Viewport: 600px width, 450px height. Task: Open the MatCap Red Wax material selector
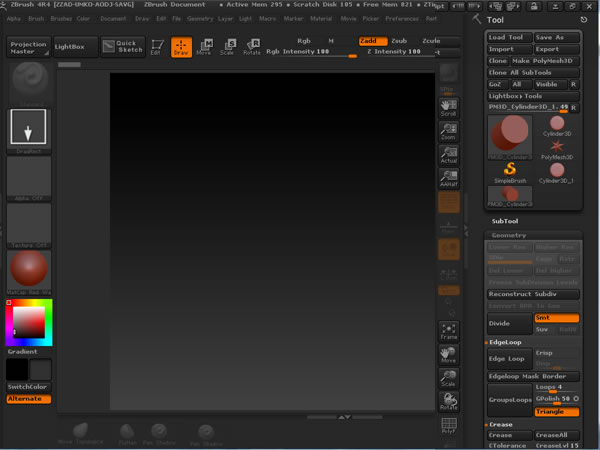(29, 273)
